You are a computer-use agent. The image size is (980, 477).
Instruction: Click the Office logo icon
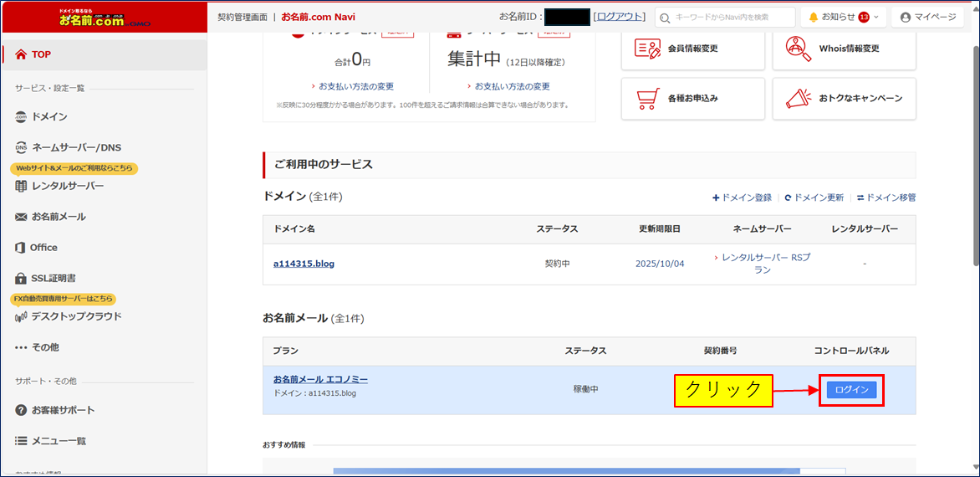pos(20,248)
